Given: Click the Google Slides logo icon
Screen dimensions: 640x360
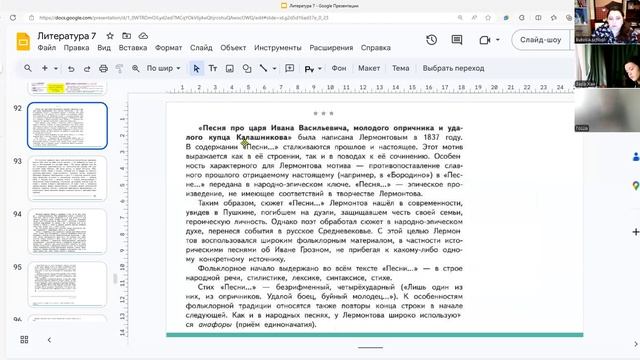Looking at the screenshot, I should coord(23,41).
